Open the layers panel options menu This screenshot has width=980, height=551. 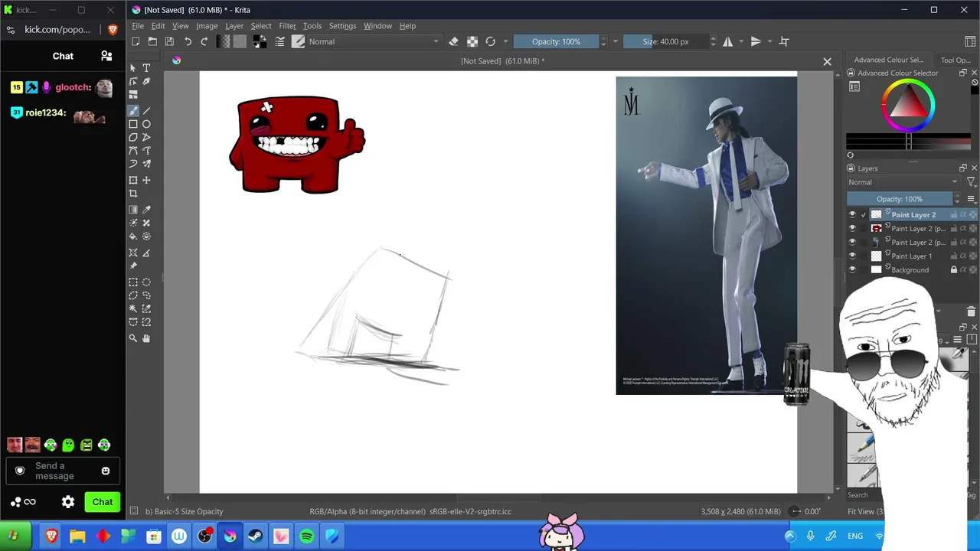pos(971,199)
